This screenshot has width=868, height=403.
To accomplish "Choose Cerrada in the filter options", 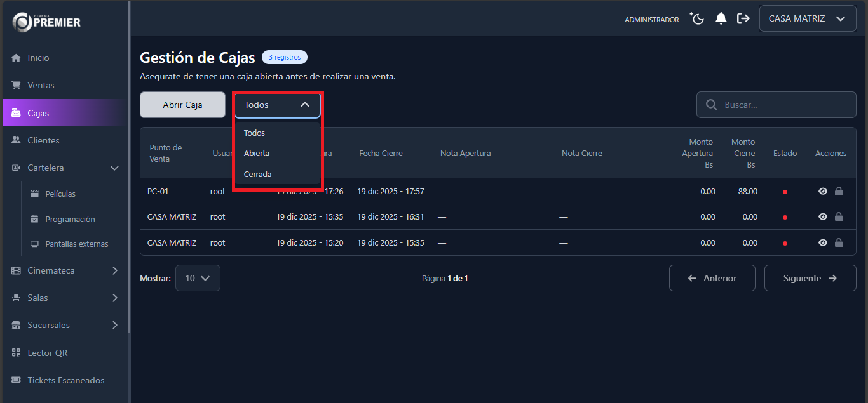I will (x=258, y=174).
